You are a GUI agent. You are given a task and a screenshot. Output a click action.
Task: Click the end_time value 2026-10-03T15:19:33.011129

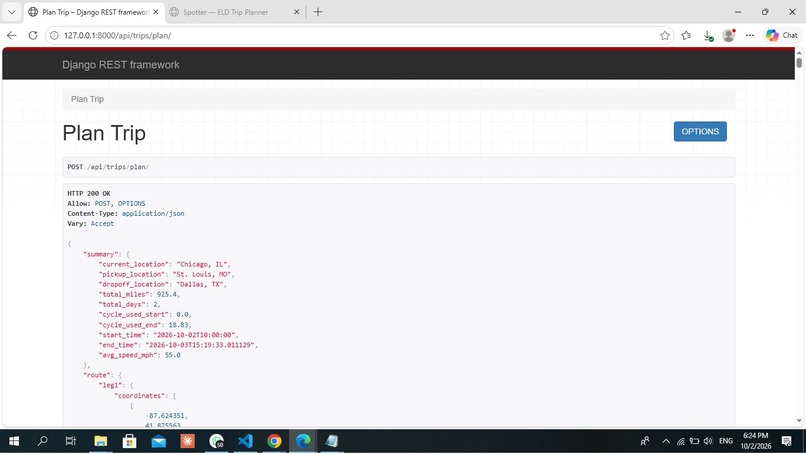click(x=200, y=345)
